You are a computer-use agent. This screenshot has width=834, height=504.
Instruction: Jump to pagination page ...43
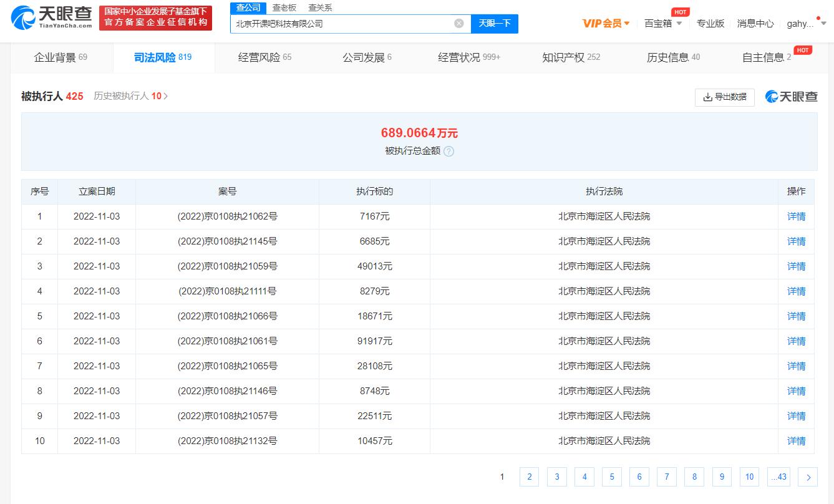778,477
